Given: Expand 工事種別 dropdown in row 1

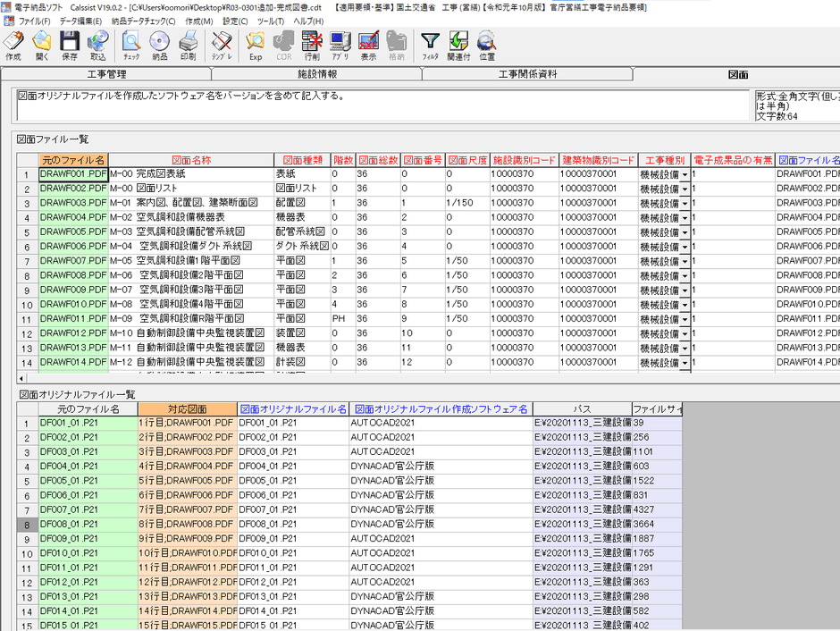Looking at the screenshot, I should (685, 175).
